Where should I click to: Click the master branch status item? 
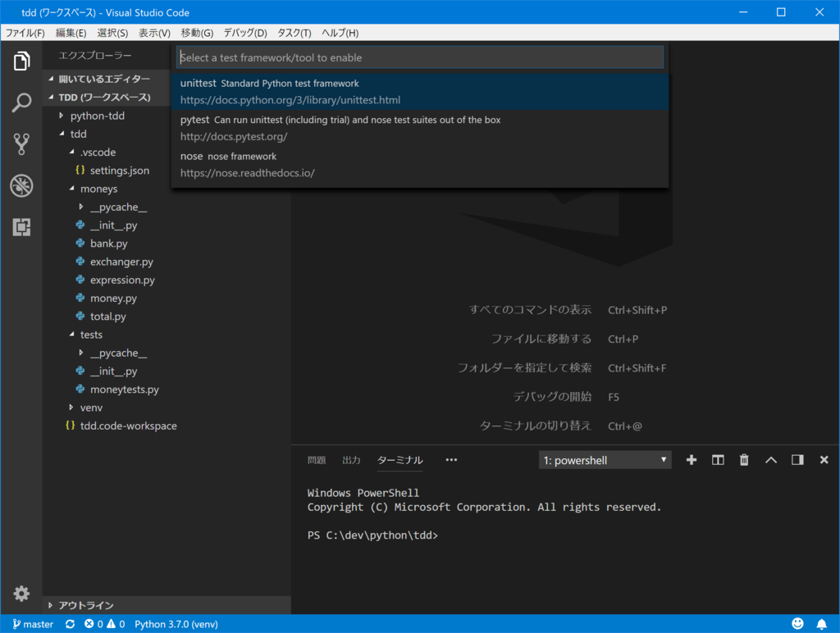(33, 624)
